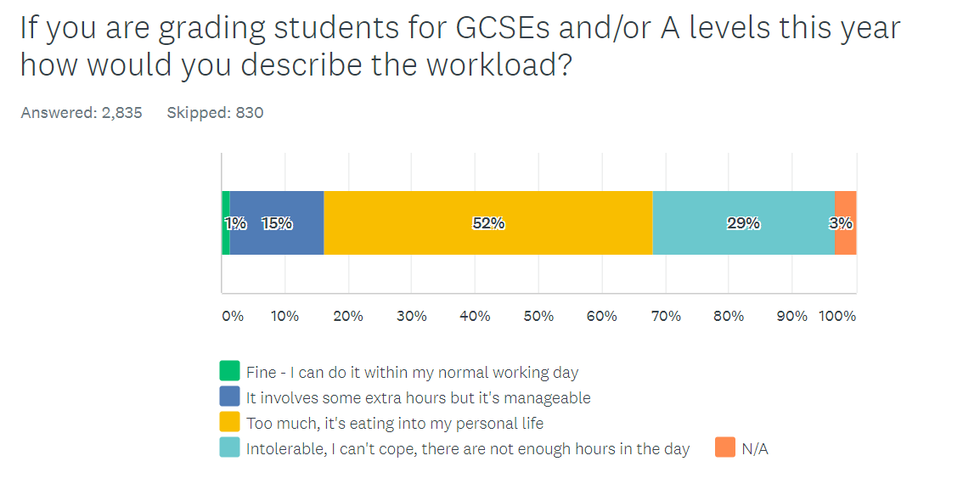Select the orange 3% bar segment

click(x=846, y=223)
